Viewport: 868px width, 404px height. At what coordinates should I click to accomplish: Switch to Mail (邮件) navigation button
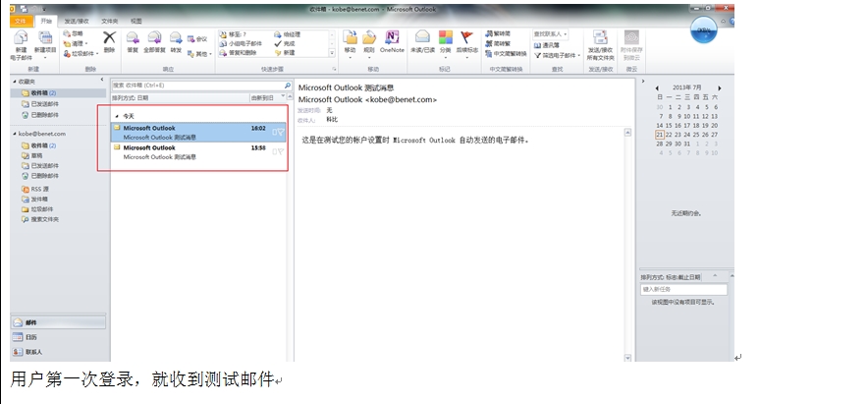click(x=58, y=322)
